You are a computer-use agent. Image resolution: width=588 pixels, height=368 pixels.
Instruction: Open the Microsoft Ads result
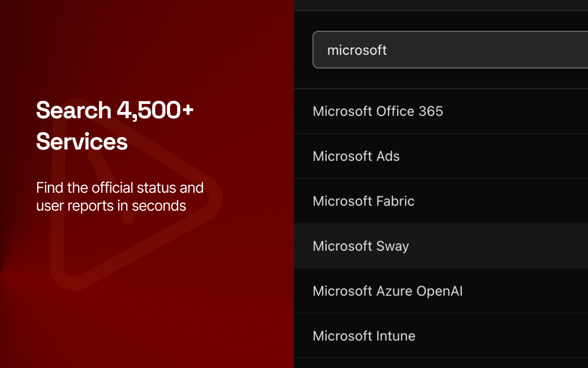[x=441, y=156]
